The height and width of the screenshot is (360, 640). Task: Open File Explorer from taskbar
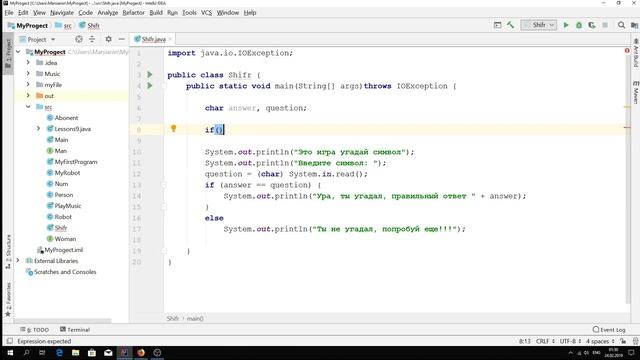point(76,353)
